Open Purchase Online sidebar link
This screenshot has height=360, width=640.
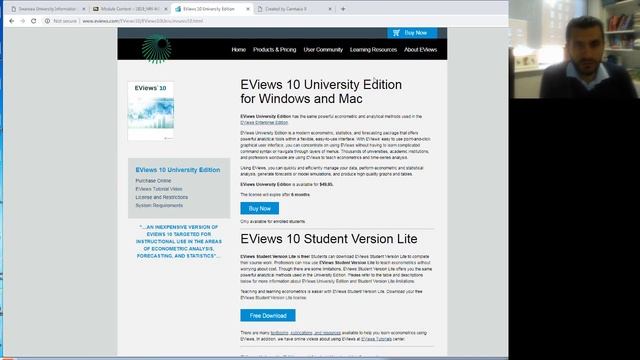tap(153, 181)
